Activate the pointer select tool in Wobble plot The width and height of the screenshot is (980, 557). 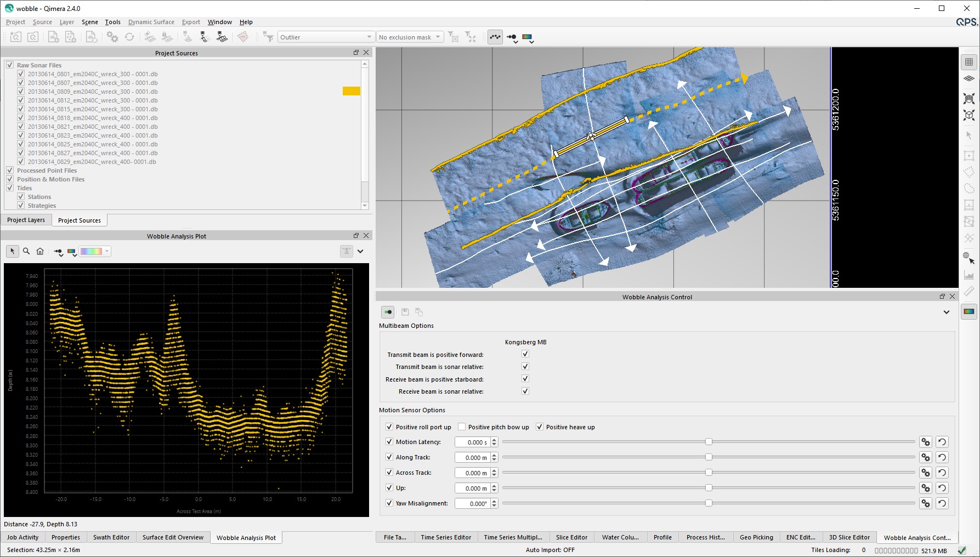tap(12, 251)
